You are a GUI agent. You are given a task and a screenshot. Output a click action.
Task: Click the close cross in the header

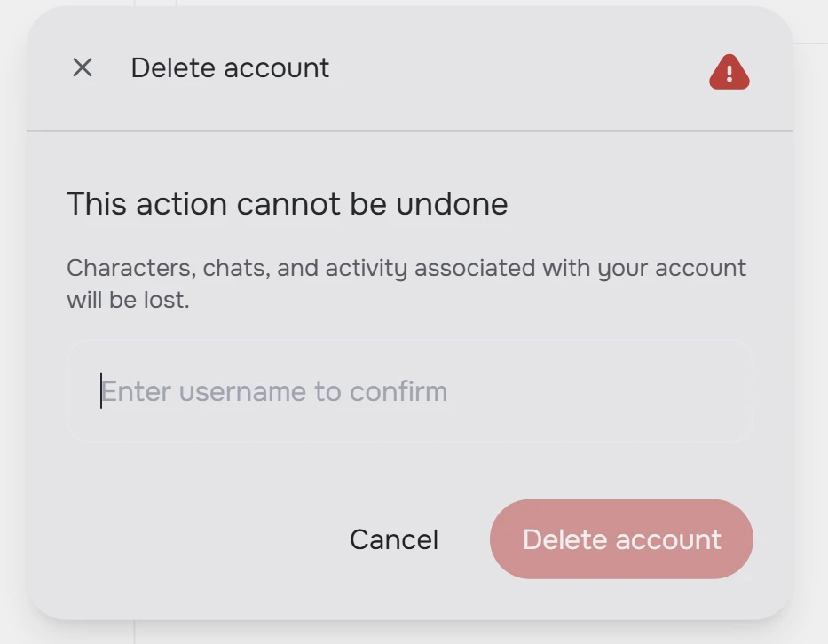(83, 67)
